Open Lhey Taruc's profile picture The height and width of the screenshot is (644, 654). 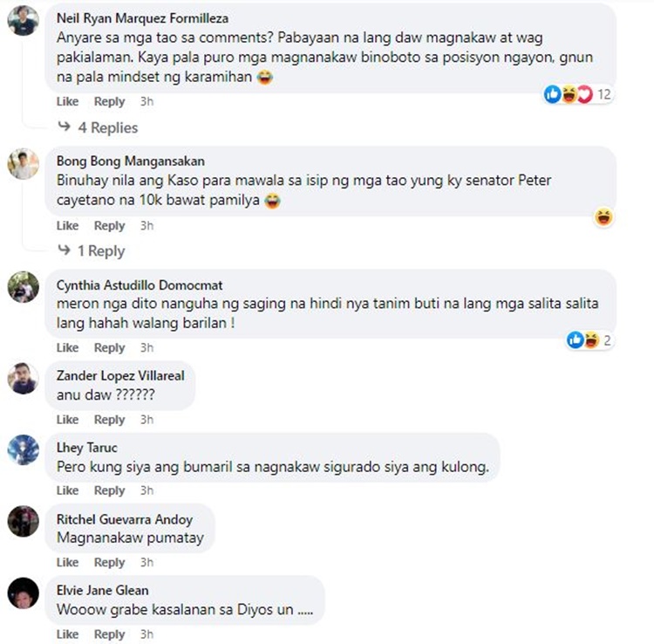click(24, 450)
